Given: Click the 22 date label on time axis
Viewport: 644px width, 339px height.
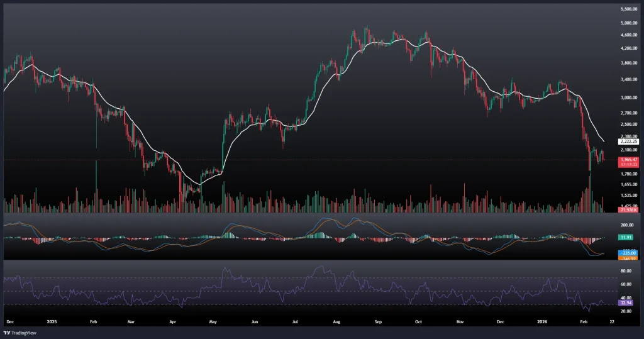Looking at the screenshot, I should (x=612, y=321).
